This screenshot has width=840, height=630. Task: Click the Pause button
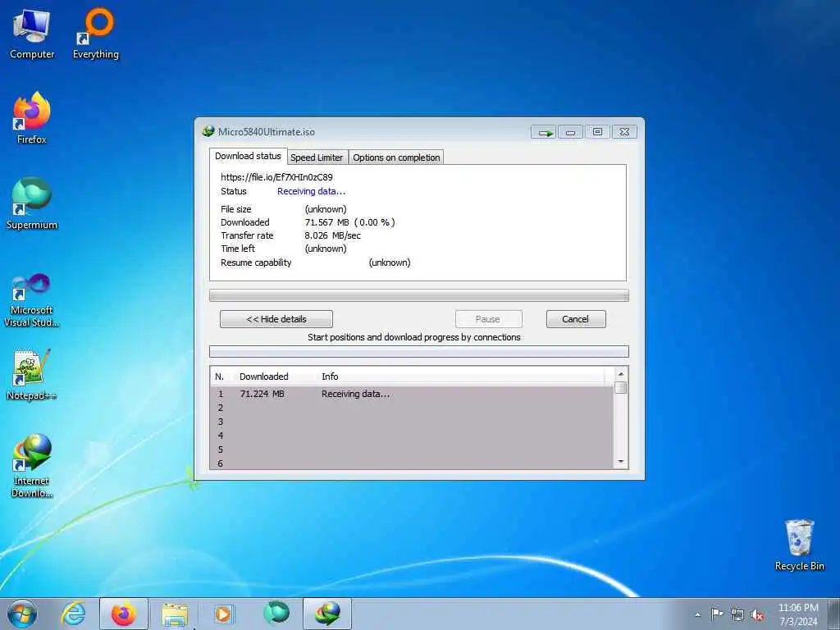click(488, 319)
